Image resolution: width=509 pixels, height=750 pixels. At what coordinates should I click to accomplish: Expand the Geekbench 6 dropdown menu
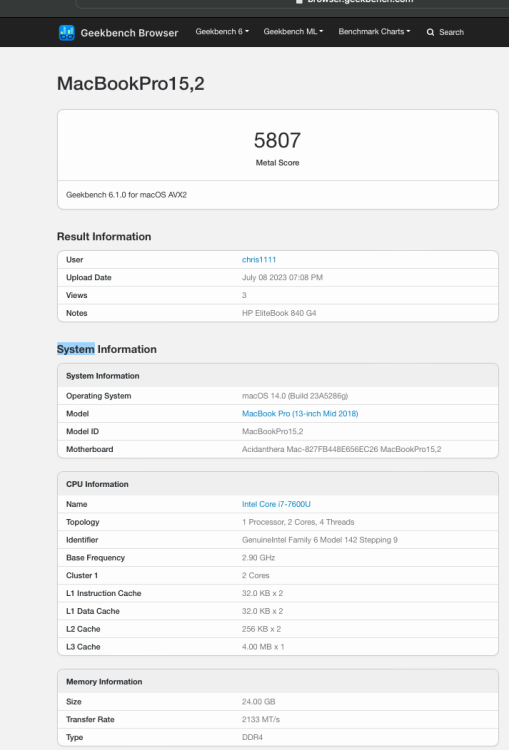(222, 32)
